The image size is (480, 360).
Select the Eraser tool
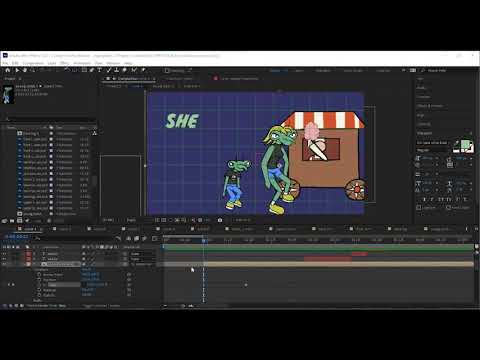124,70
